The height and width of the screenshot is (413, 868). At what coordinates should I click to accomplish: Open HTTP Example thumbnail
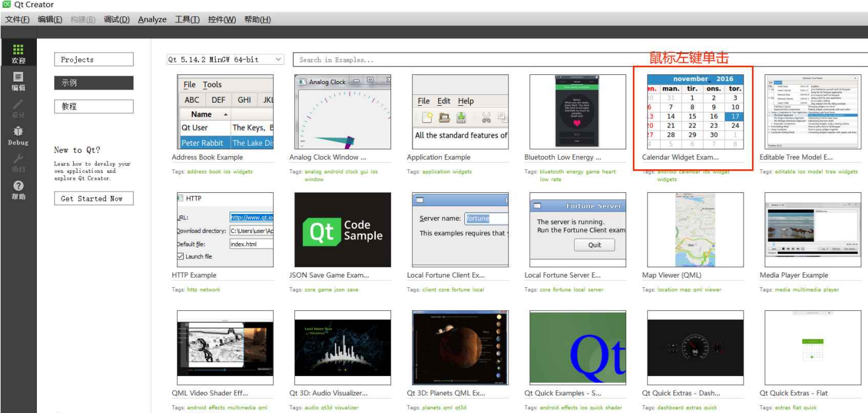[x=225, y=230]
